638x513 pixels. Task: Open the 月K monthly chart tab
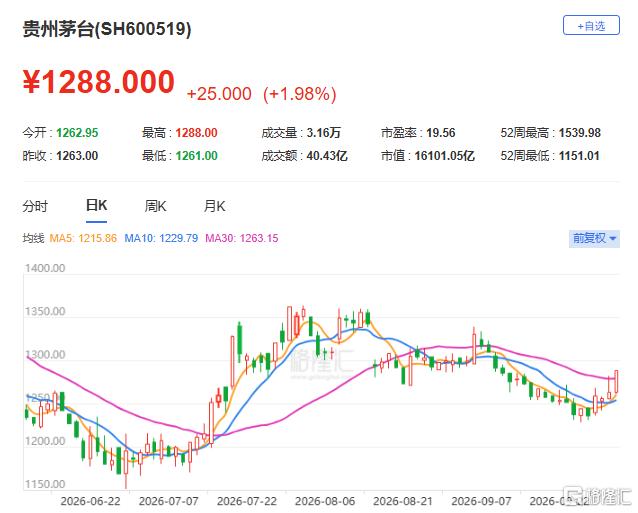click(214, 206)
